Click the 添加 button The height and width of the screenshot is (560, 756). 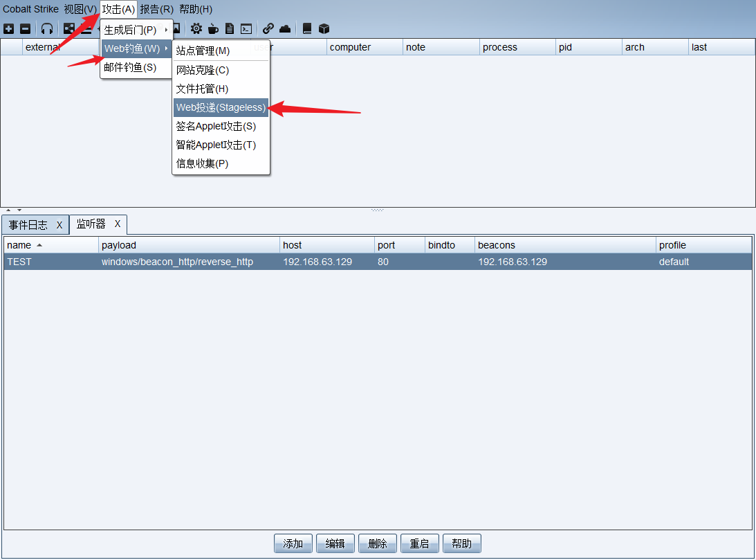click(x=293, y=543)
